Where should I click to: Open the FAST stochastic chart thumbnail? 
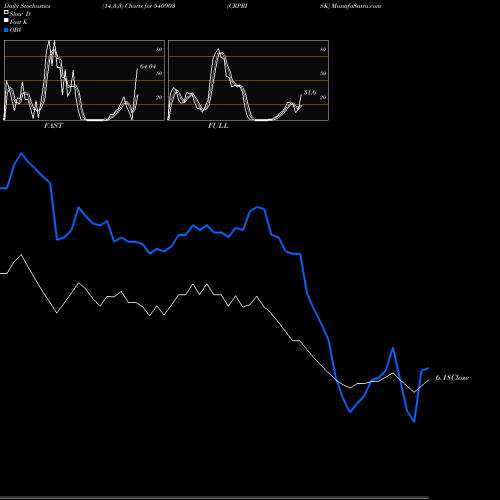[84, 80]
